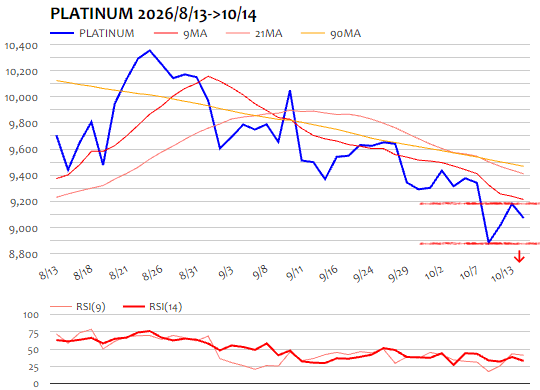Click the 10,200 price axis label

(21, 72)
